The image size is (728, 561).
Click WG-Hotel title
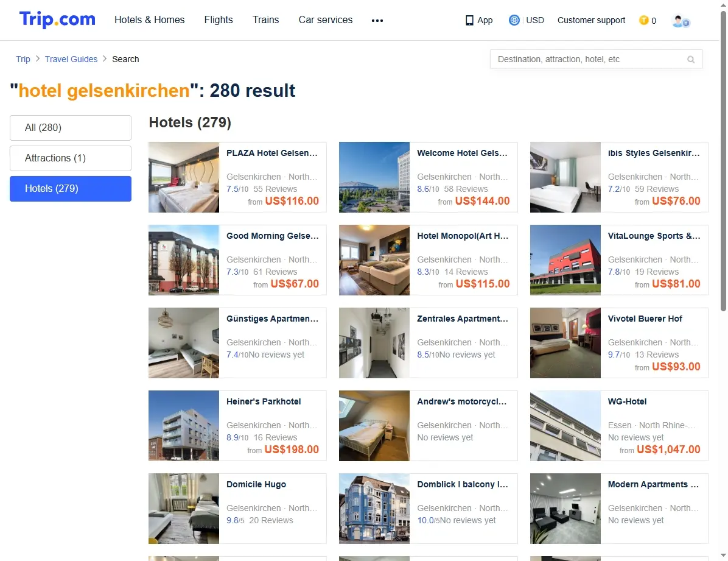tap(627, 401)
